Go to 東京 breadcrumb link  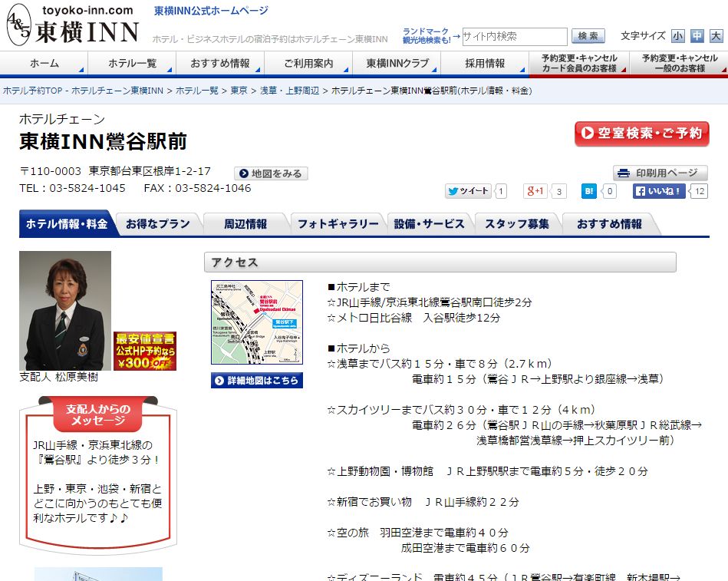[x=239, y=91]
